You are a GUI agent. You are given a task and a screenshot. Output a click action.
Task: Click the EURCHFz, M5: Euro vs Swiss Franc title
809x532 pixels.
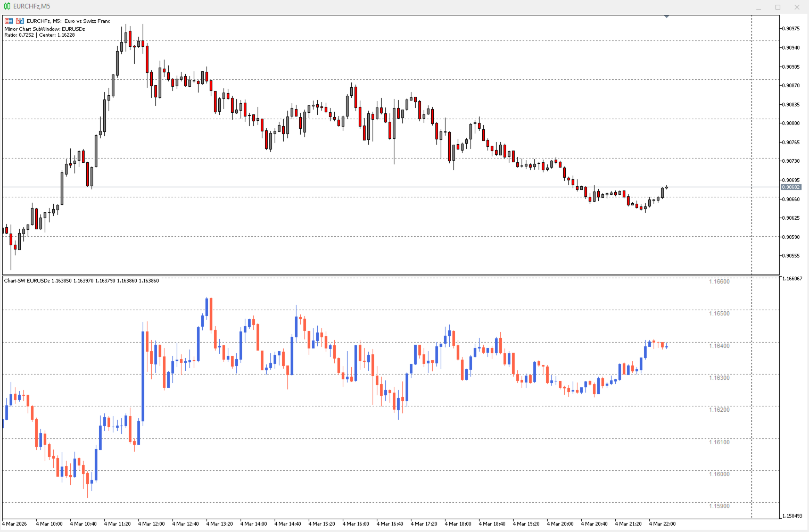[x=68, y=21]
